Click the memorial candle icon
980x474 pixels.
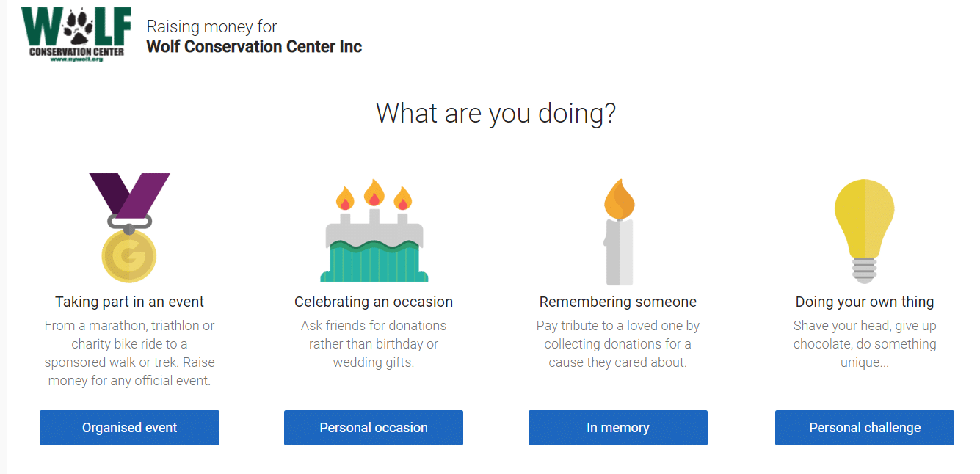(x=619, y=232)
